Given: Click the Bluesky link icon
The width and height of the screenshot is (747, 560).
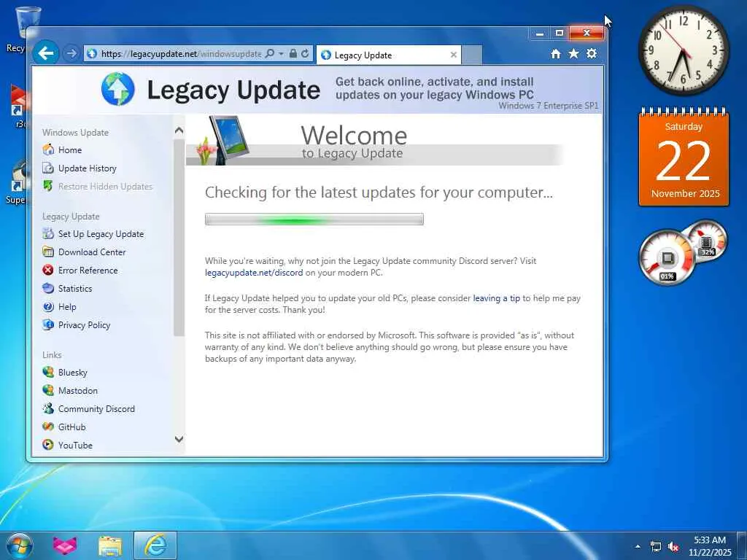Looking at the screenshot, I should (x=48, y=372).
